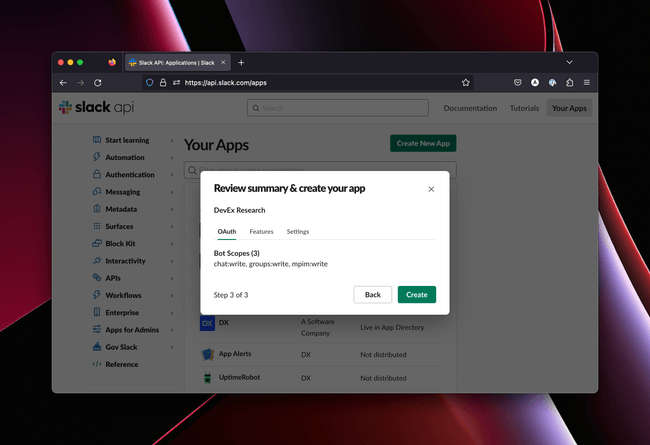Open Start learning in sidebar
This screenshot has width=650, height=445.
coord(127,140)
